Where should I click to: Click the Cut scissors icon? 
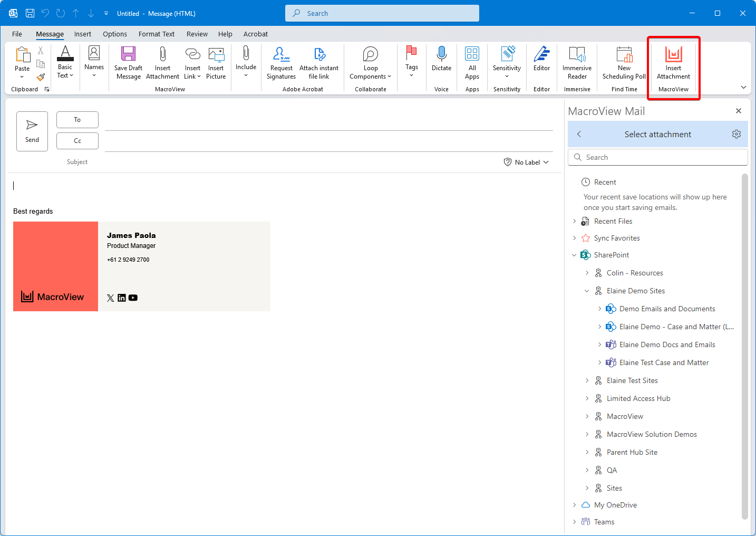[x=41, y=51]
